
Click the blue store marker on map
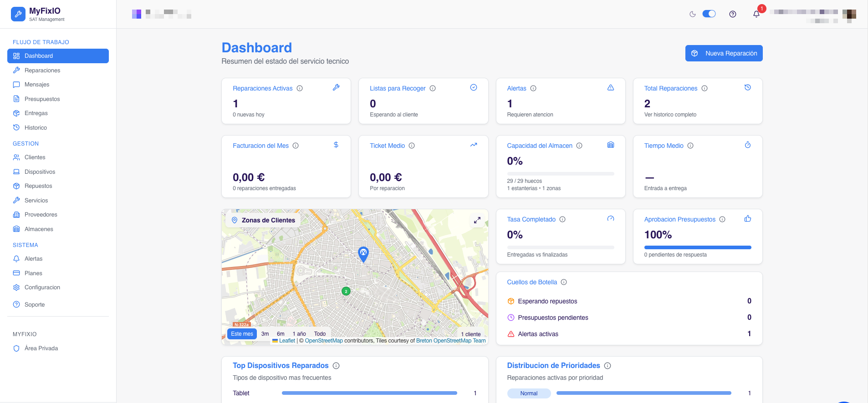363,254
